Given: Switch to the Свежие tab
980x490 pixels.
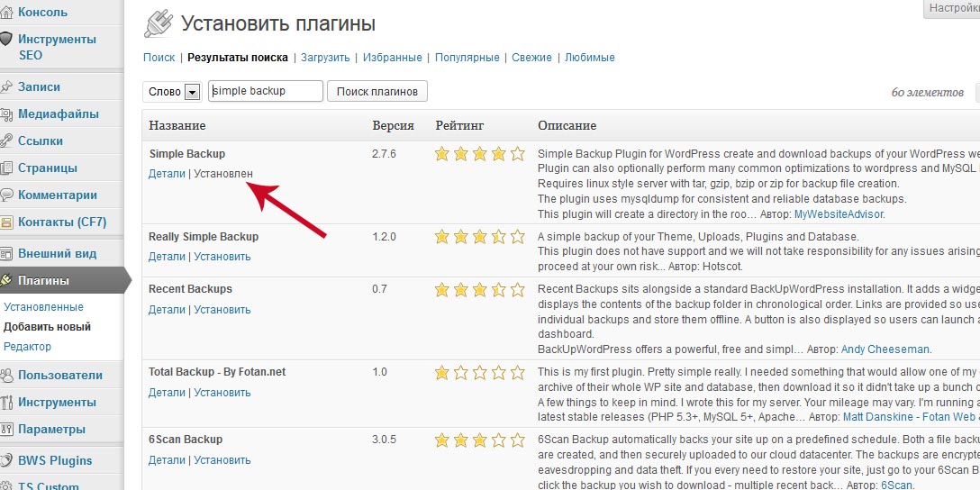Looking at the screenshot, I should pyautogui.click(x=531, y=57).
